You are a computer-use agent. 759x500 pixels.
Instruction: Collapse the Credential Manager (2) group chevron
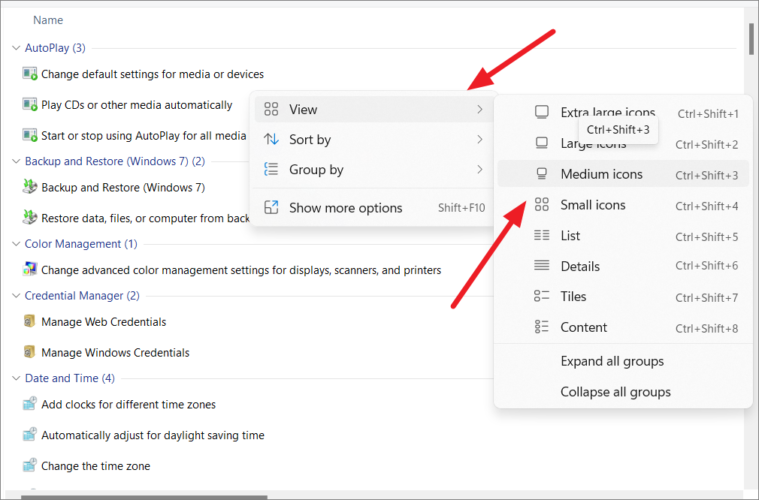tap(16, 296)
